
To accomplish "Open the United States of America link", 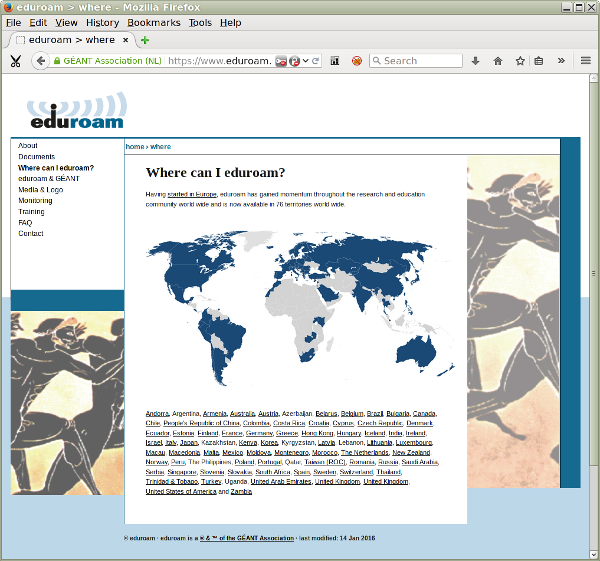I will pyautogui.click(x=181, y=492).
